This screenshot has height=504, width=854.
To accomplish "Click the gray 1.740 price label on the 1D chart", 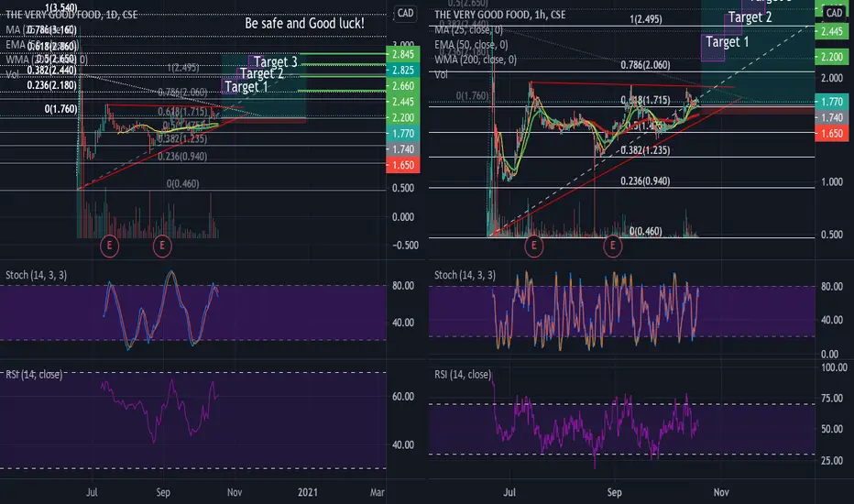I will (x=403, y=148).
